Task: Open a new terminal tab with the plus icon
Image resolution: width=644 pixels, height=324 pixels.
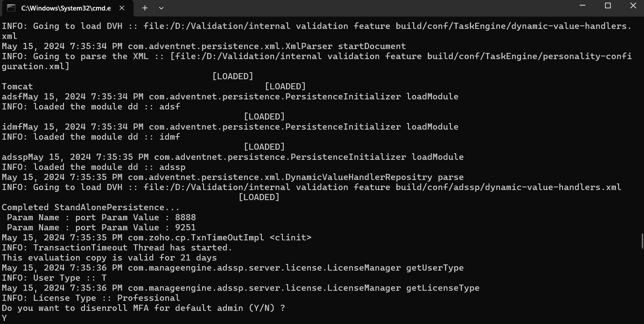Action: [144, 8]
